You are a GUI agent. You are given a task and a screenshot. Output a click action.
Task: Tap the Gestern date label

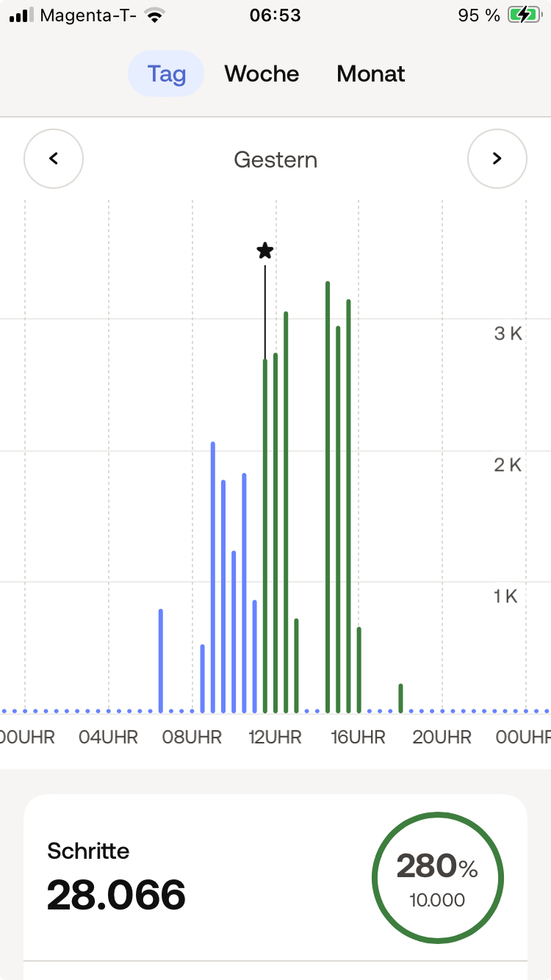(x=275, y=159)
